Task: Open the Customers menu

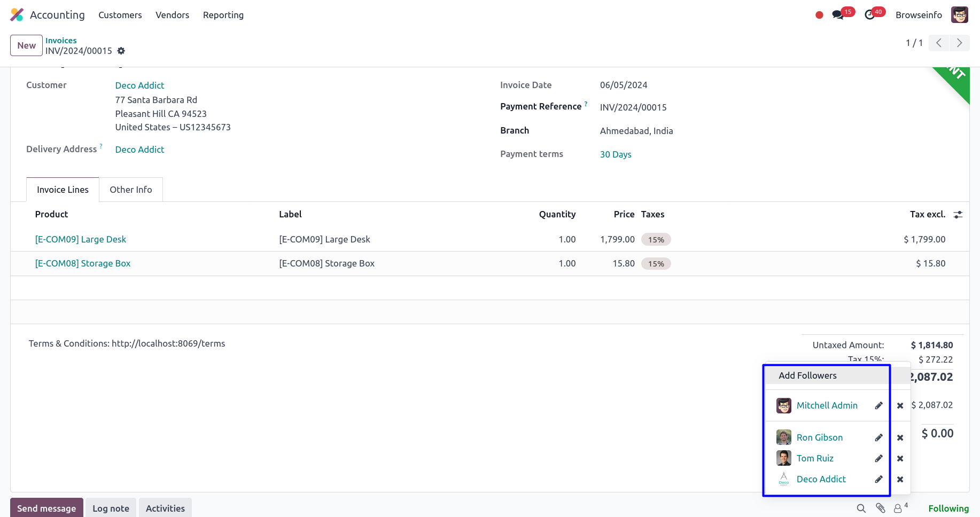Action: (120, 15)
